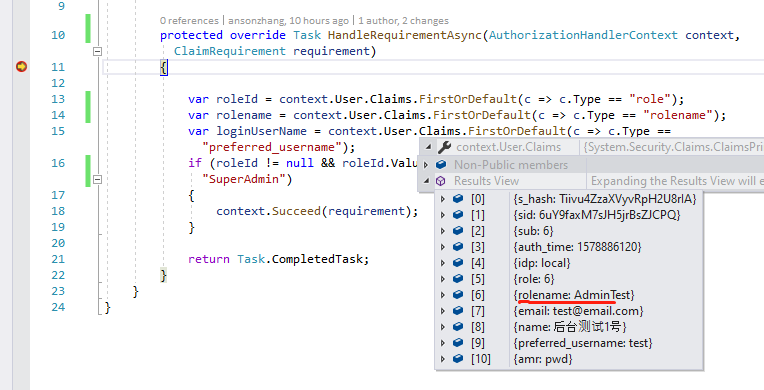Select value {email: test@email.com}
The width and height of the screenshot is (764, 390).
pyautogui.click(x=578, y=311)
